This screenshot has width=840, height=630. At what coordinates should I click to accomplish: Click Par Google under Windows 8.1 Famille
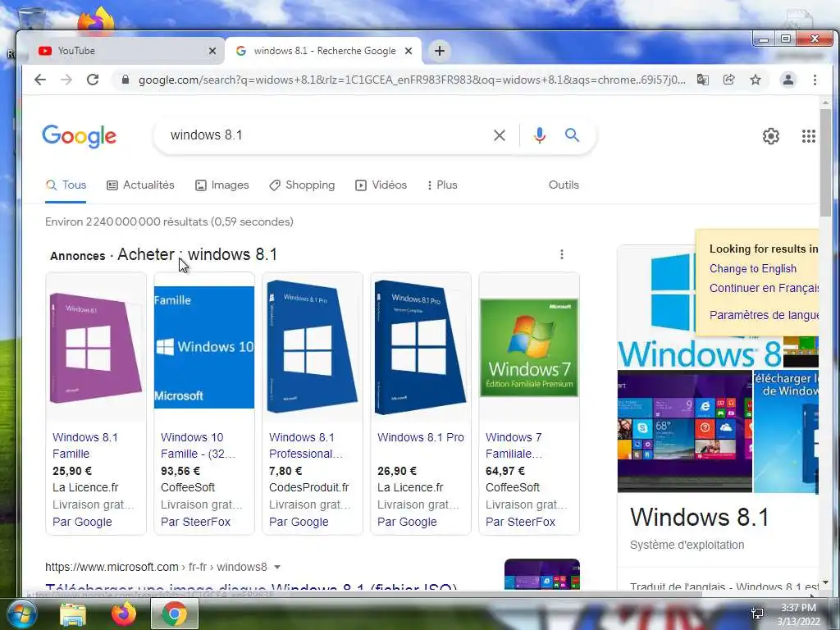point(82,522)
